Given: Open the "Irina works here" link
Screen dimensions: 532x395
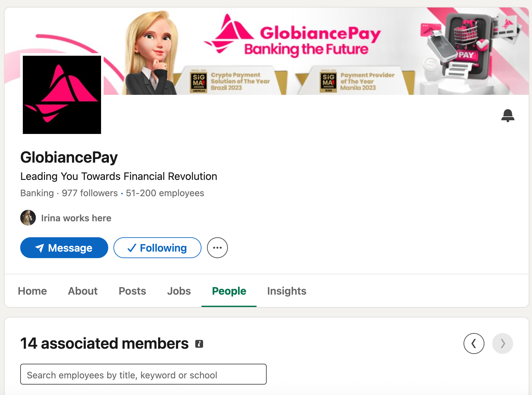Looking at the screenshot, I should (76, 218).
